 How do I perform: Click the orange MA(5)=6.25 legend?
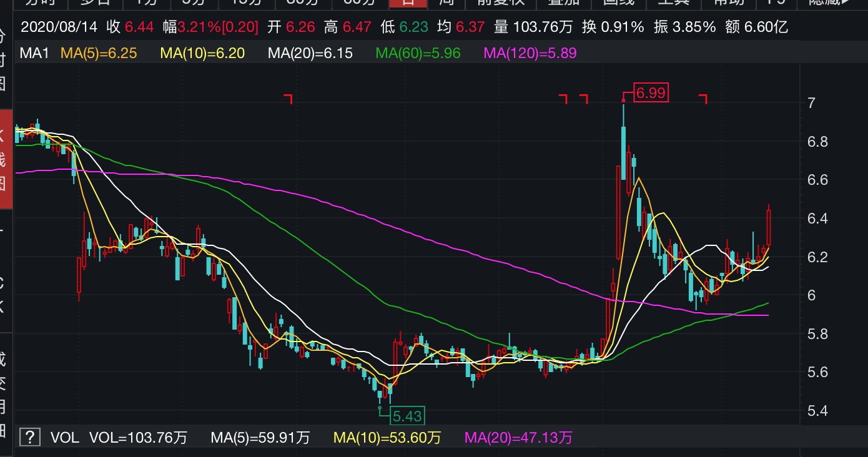click(x=99, y=53)
